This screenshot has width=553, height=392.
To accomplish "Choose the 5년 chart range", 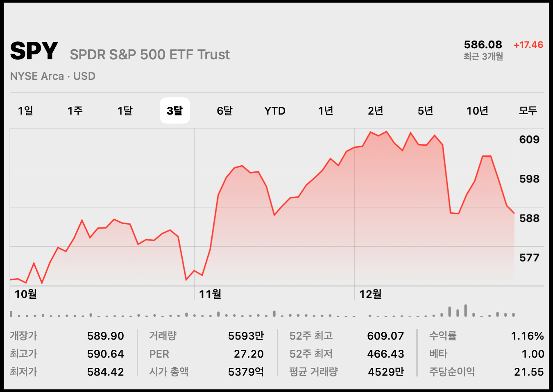I will click(x=425, y=110).
